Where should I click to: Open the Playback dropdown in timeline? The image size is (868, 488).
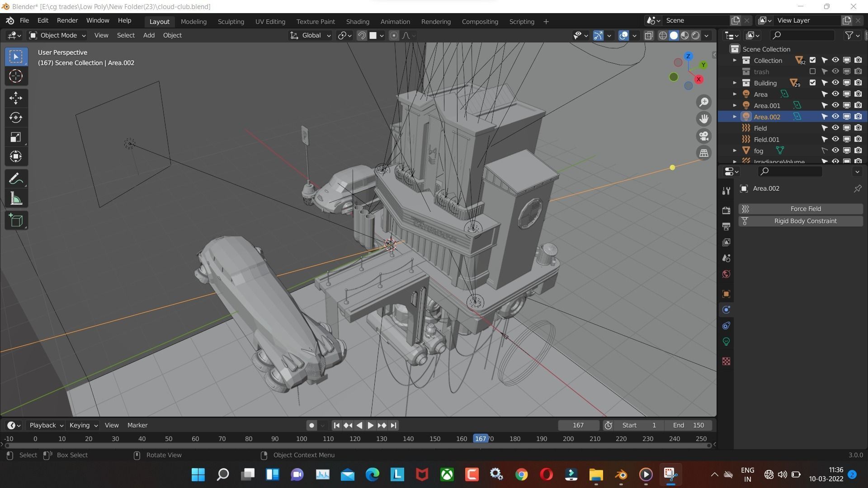[x=46, y=426]
